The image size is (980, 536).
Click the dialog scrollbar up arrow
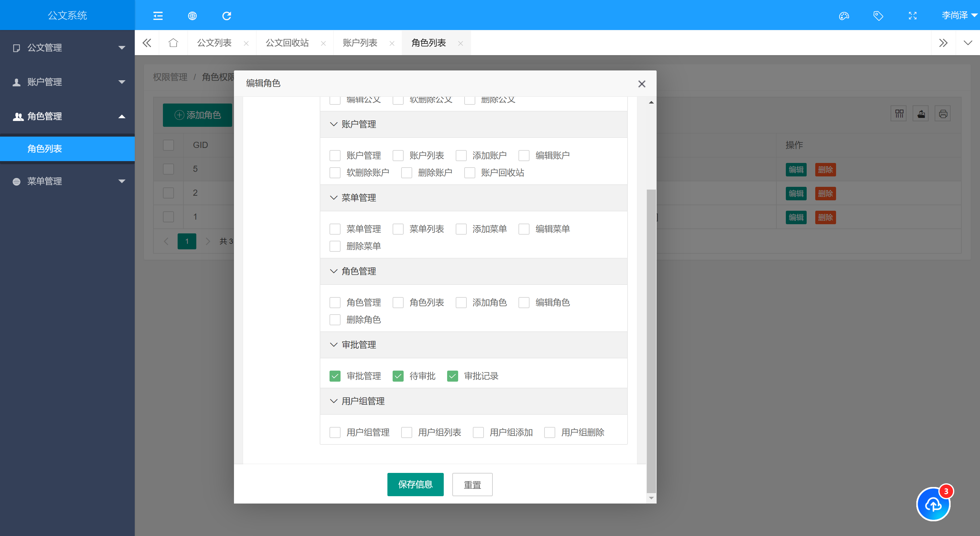[x=651, y=102]
